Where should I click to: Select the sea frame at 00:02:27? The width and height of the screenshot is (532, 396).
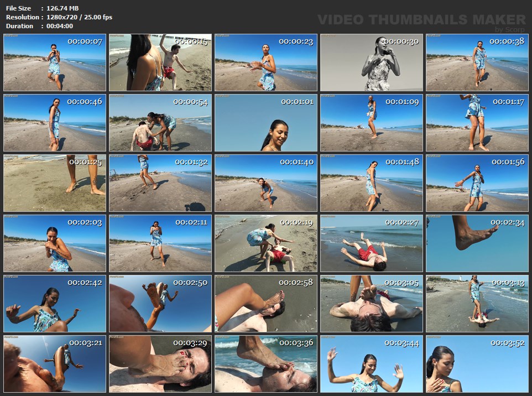tap(372, 243)
